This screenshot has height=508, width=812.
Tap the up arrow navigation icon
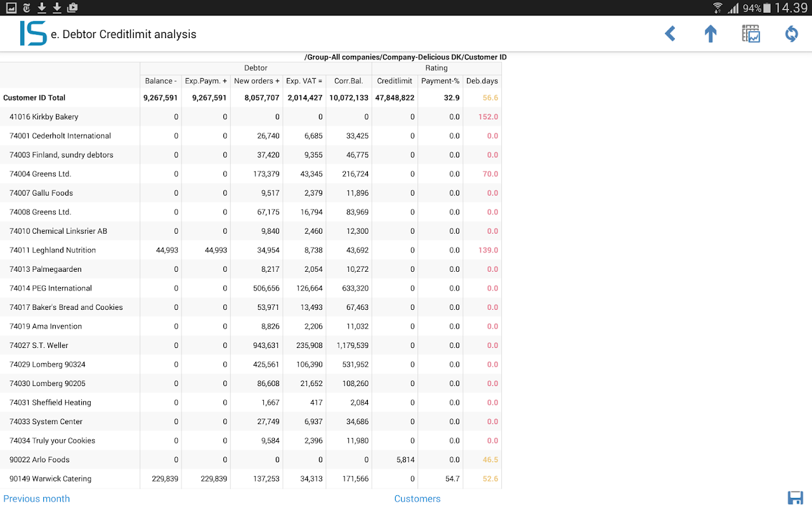pos(710,34)
